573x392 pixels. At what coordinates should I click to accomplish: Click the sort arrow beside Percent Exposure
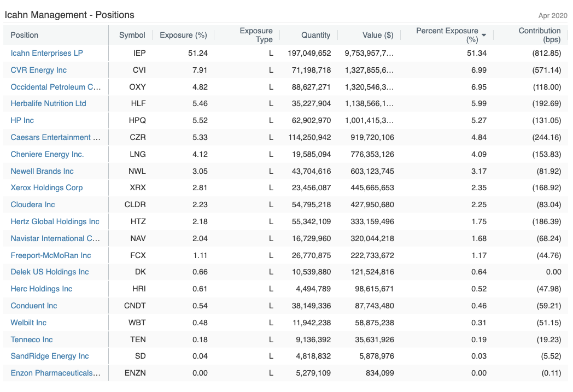coord(484,35)
